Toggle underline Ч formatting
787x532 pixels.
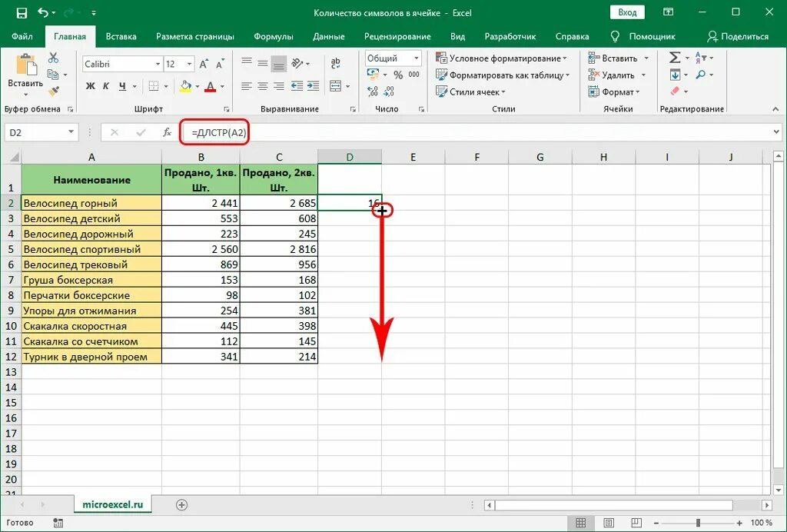[x=122, y=86]
